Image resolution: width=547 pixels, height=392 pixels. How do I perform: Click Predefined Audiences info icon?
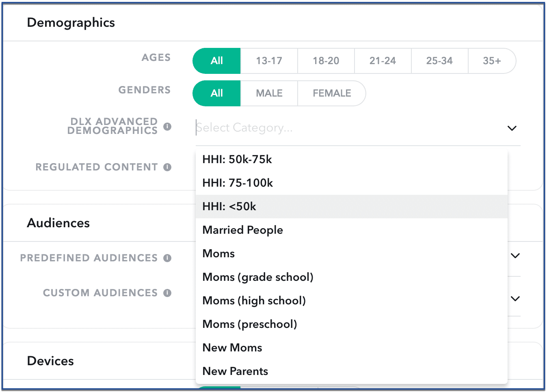coord(167,258)
